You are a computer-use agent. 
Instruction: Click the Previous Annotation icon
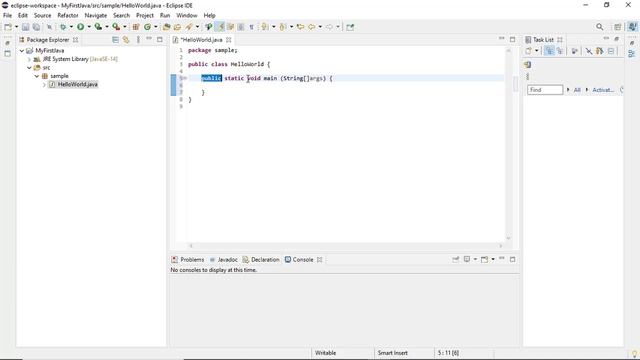[x=282, y=27]
